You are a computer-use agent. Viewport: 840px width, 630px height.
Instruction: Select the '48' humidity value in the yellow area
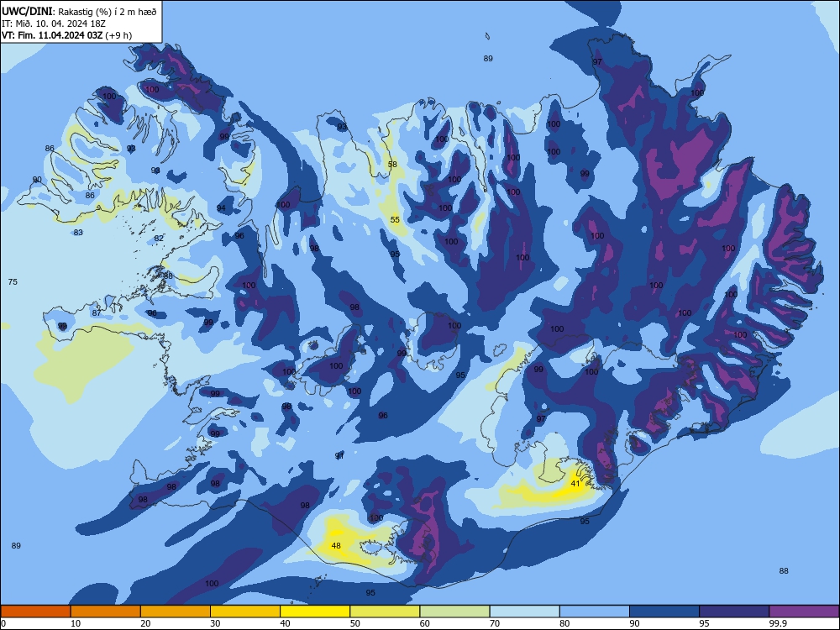pyautogui.click(x=336, y=546)
